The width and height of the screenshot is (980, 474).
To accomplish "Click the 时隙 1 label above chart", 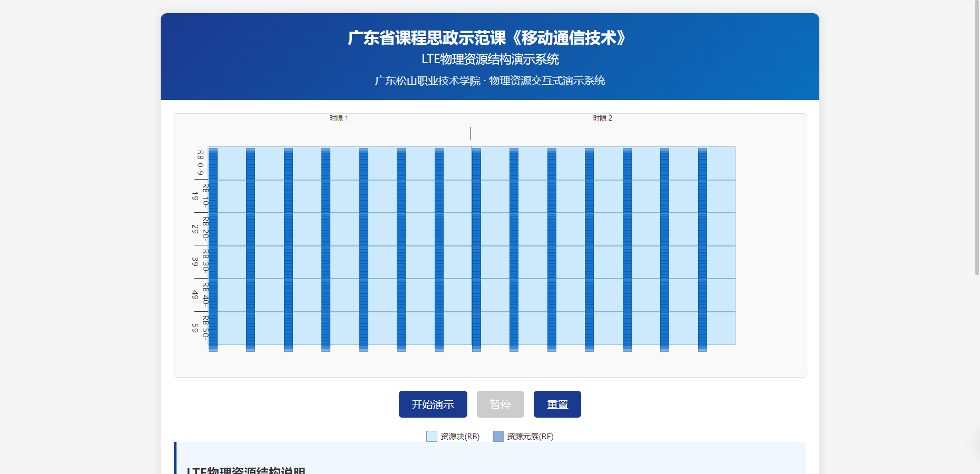I will 339,118.
